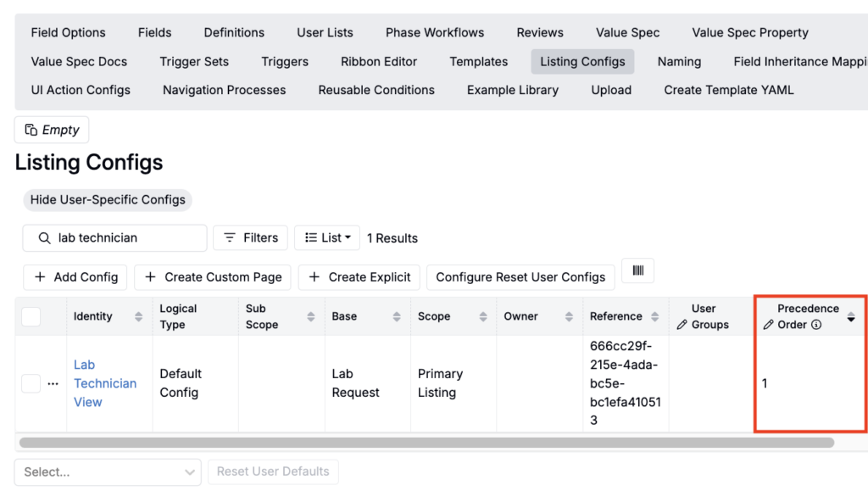This screenshot has width=868, height=502.
Task: Open the row's three-dot actions menu
Action: pos(53,384)
